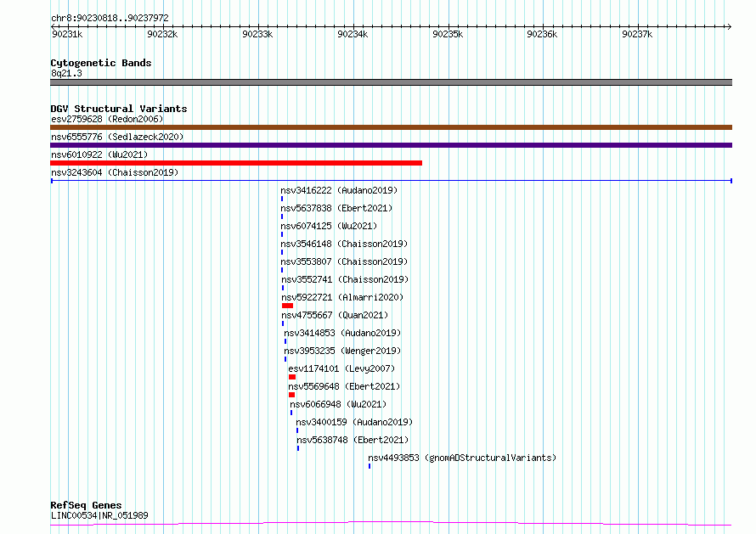Select the red esv1174101 variant block

[x=292, y=377]
